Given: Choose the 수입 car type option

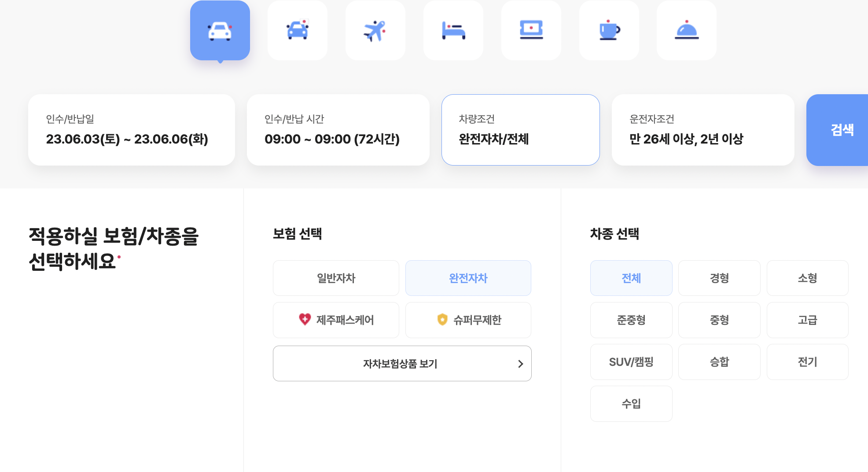Looking at the screenshot, I should coord(631,403).
